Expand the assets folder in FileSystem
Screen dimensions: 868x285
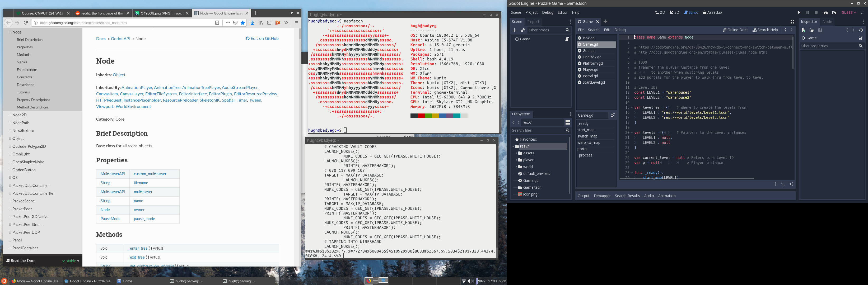tap(516, 153)
